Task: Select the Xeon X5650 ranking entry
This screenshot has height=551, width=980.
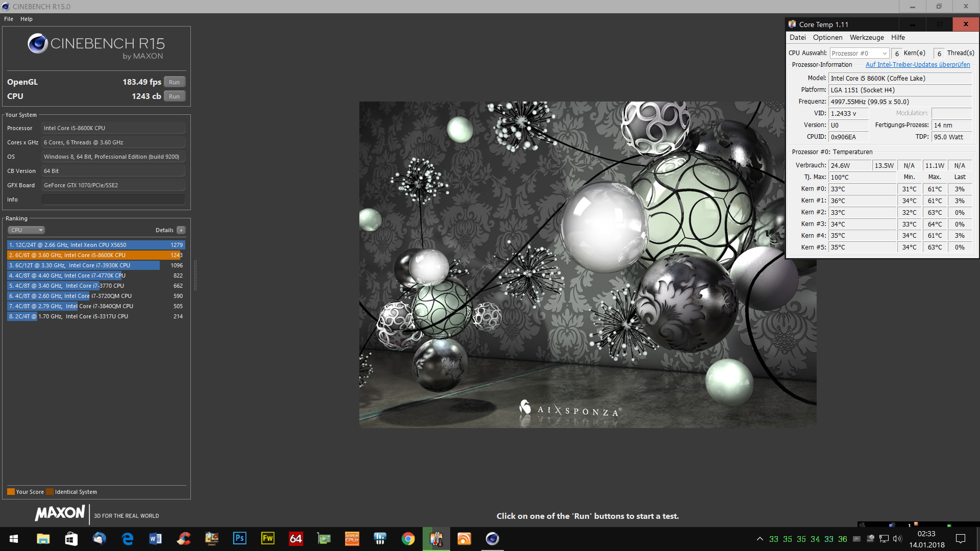Action: [96, 245]
